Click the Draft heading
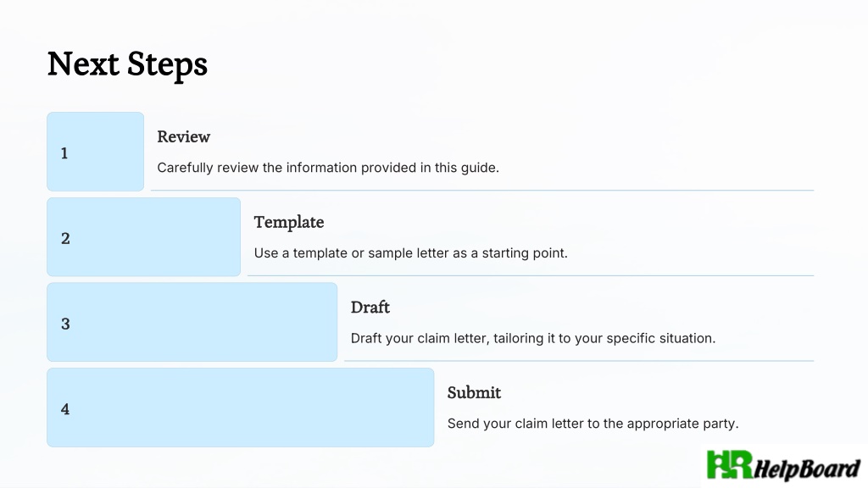 (x=370, y=307)
